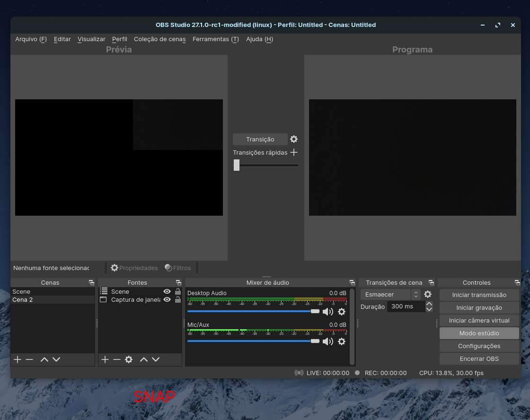
Task: Move source up in Fontes panel
Action: pos(144,359)
